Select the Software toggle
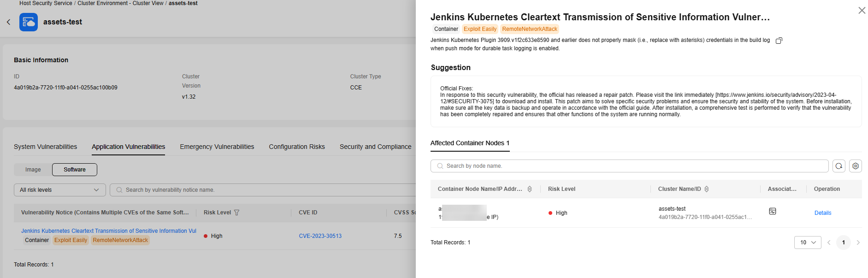Screen dimensions: 868x278 pos(75,170)
